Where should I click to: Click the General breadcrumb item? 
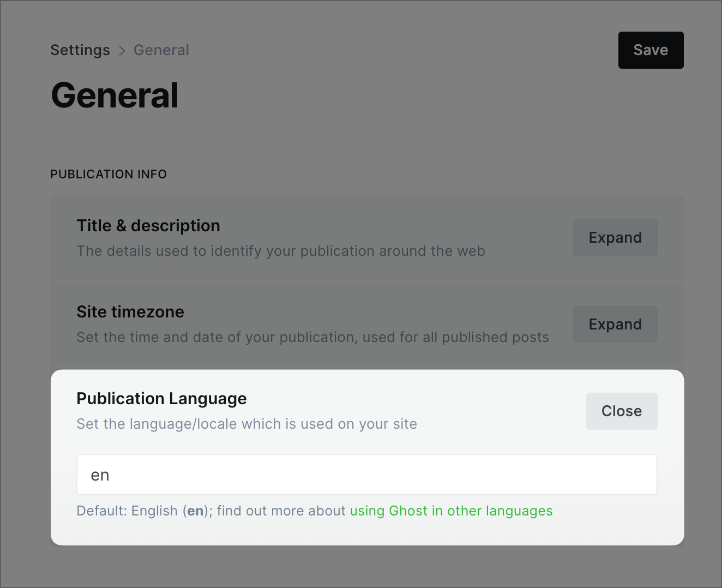point(161,50)
